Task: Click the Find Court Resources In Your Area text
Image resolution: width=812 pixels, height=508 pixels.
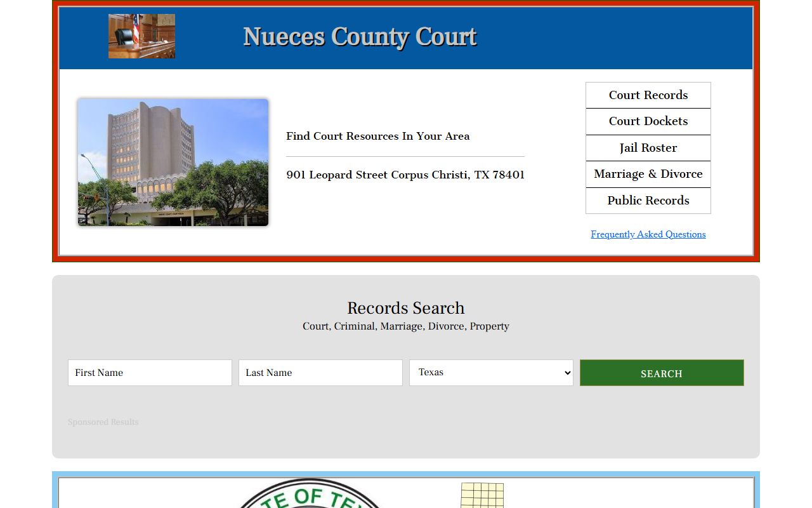Action: click(378, 136)
